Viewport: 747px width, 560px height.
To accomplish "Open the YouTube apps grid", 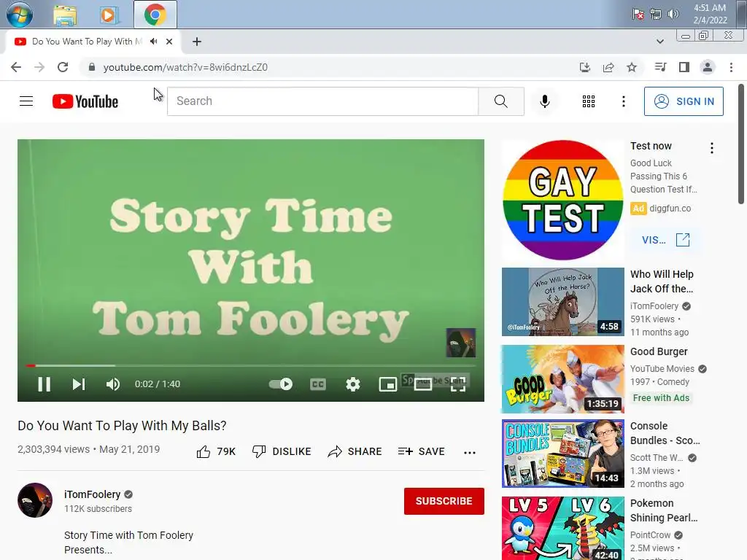I will (x=589, y=101).
